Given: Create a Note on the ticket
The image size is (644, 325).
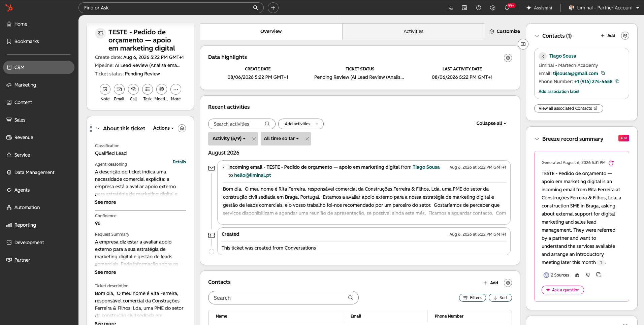Looking at the screenshot, I should click(x=105, y=89).
